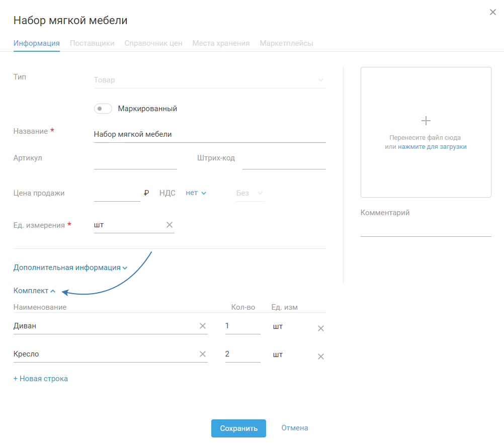
Task: Go to the Места хранения tab
Action: coord(221,43)
